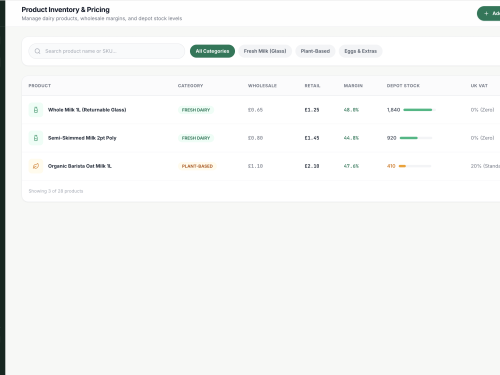Screen dimensions: 500x375
Task: Click the plus icon on the Add button
Action: tap(486, 13)
